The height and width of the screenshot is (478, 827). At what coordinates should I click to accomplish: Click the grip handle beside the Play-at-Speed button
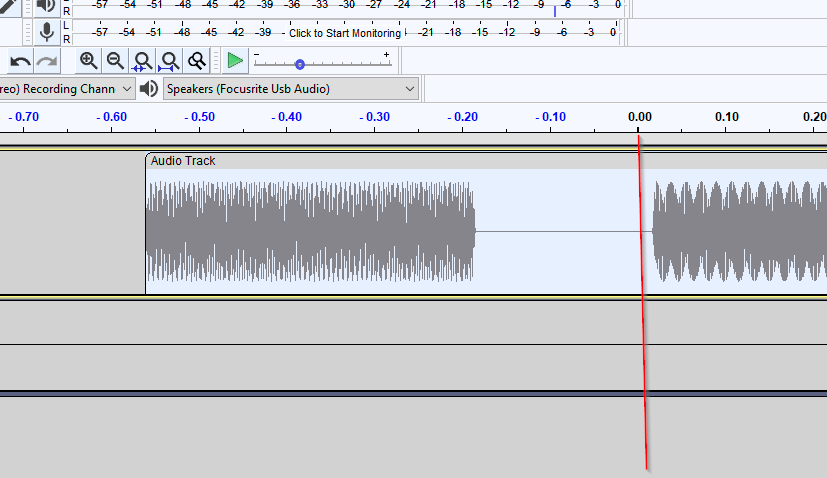215,61
